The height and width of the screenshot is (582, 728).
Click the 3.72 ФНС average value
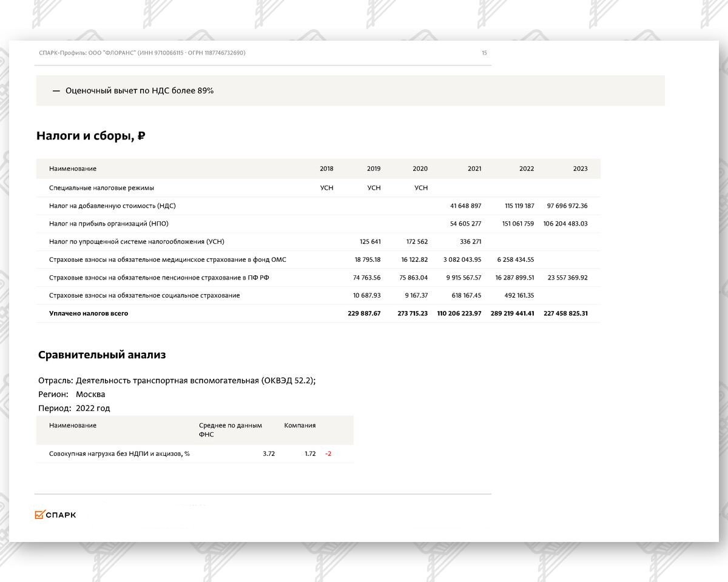pyautogui.click(x=269, y=453)
